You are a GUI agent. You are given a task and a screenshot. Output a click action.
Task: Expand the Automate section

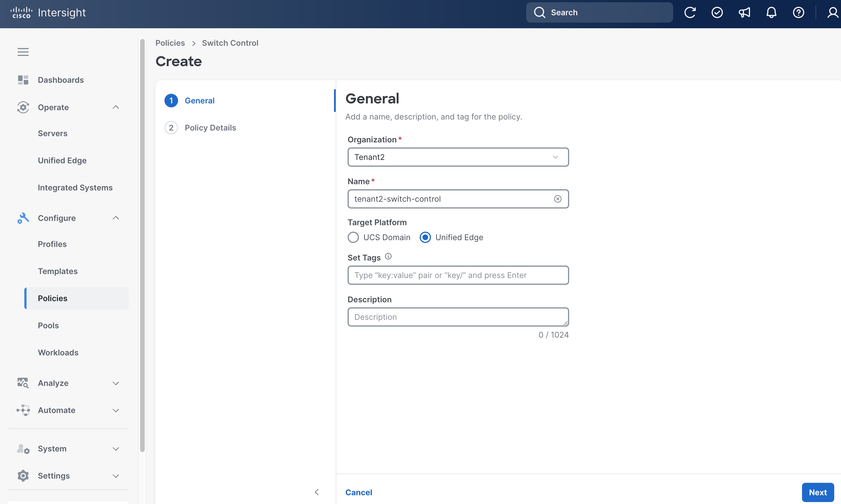click(116, 410)
